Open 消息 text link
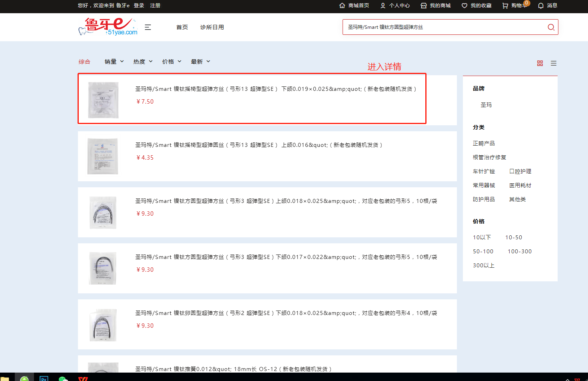588x381 pixels. [552, 6]
